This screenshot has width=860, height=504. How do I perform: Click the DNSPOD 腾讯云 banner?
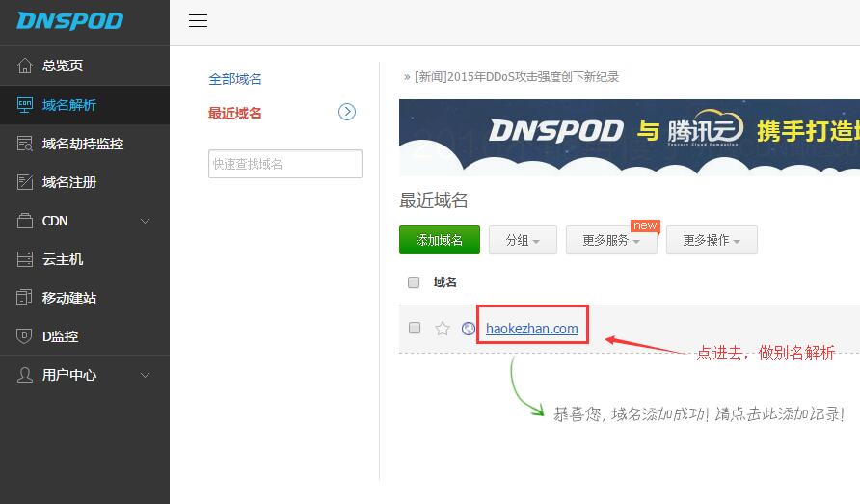[630, 138]
